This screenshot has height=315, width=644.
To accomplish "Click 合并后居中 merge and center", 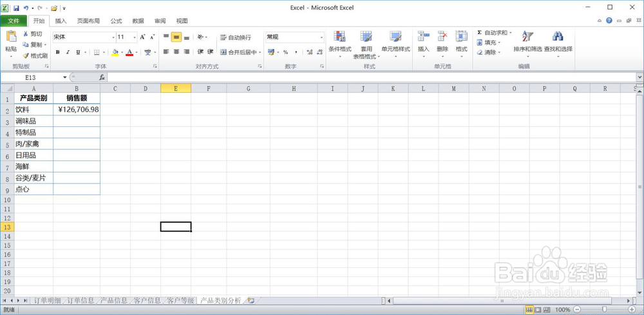I will click(x=238, y=52).
